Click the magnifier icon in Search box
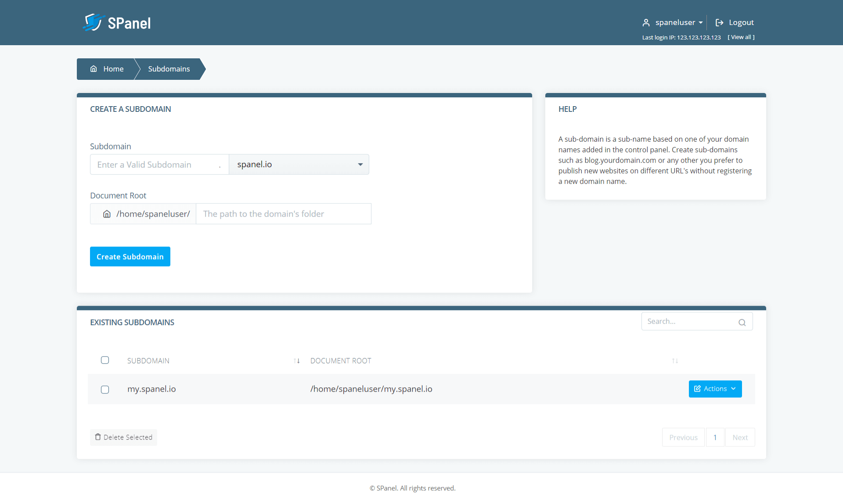This screenshot has width=843, height=504. 742,322
